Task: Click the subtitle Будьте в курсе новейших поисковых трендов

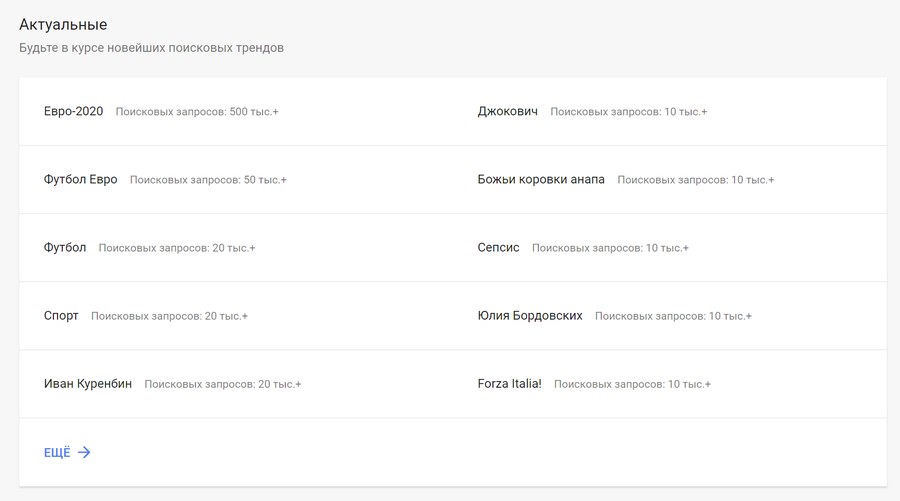Action: click(x=152, y=48)
